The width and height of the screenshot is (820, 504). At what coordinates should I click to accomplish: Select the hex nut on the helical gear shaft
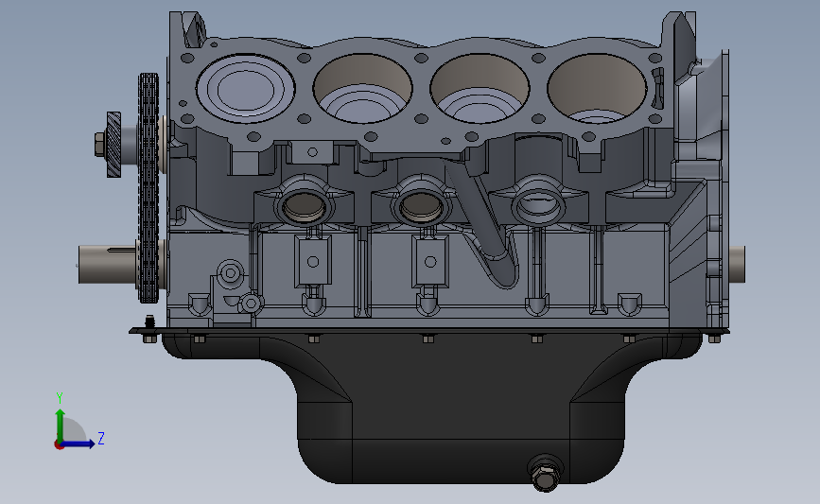pyautogui.click(x=99, y=145)
